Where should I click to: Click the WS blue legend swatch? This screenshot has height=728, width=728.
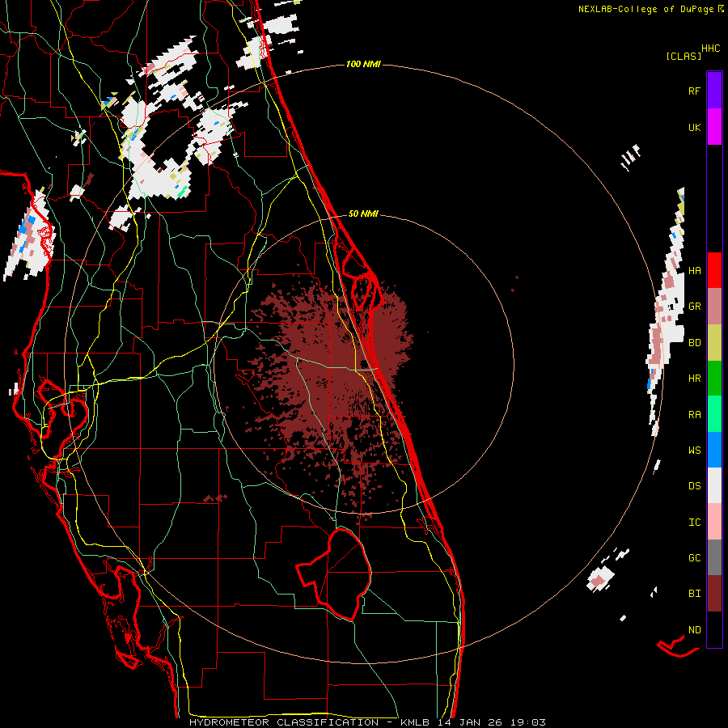pos(714,450)
